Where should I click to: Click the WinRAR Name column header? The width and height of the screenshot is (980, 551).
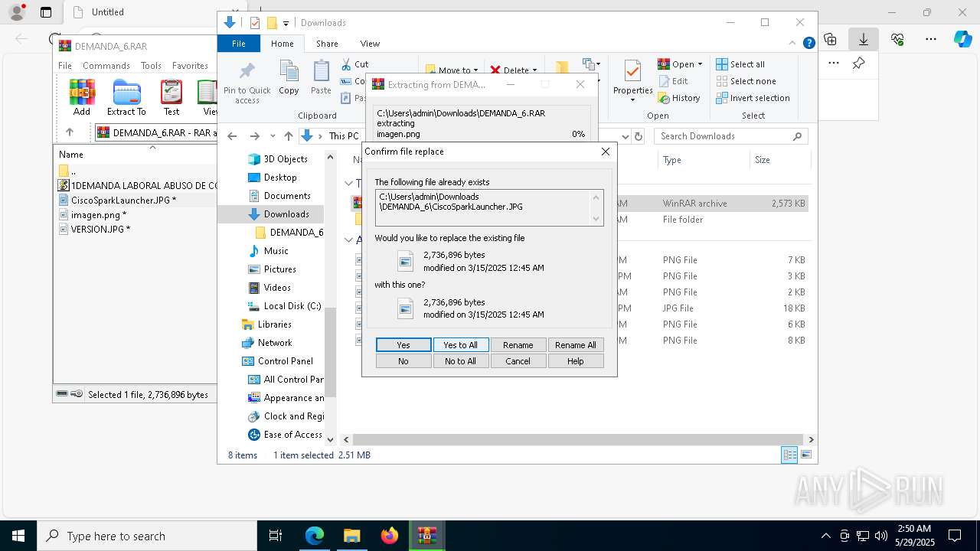71,155
